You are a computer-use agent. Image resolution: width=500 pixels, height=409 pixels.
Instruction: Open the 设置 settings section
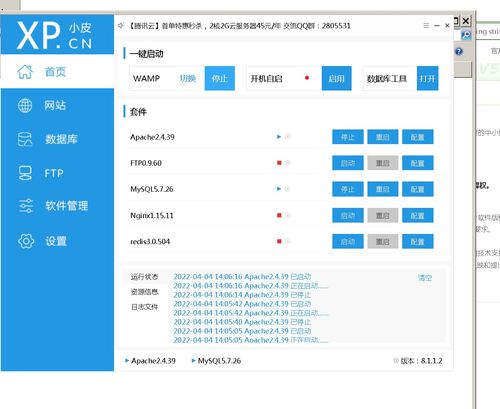[56, 241]
